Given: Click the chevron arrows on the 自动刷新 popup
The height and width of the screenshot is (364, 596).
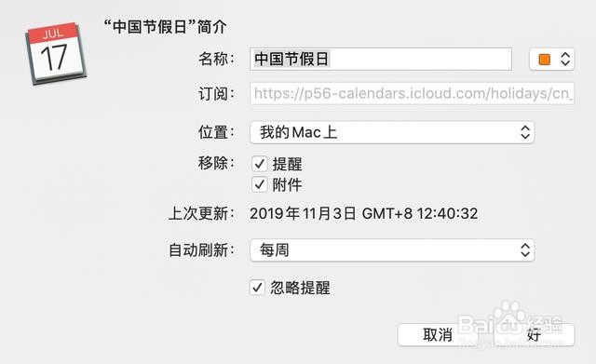Looking at the screenshot, I should pos(525,250).
